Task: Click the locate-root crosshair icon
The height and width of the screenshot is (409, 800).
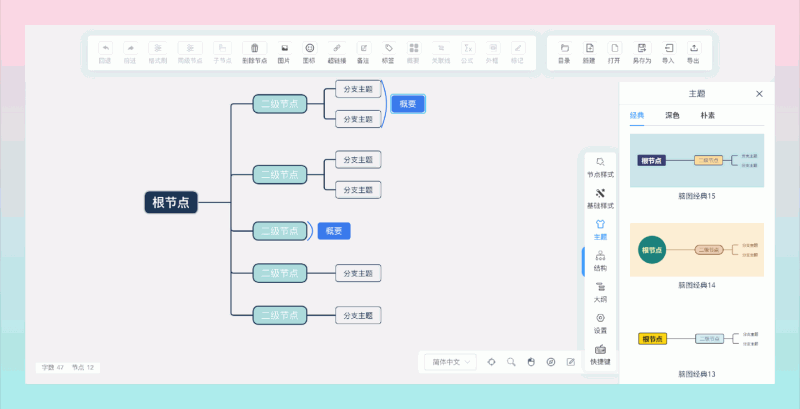Action: pyautogui.click(x=491, y=362)
